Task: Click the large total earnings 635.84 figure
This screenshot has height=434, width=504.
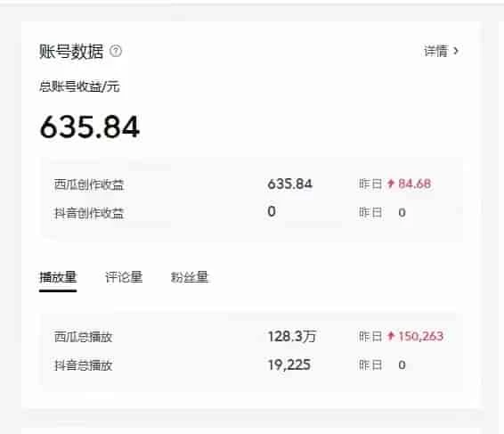Action: point(90,127)
